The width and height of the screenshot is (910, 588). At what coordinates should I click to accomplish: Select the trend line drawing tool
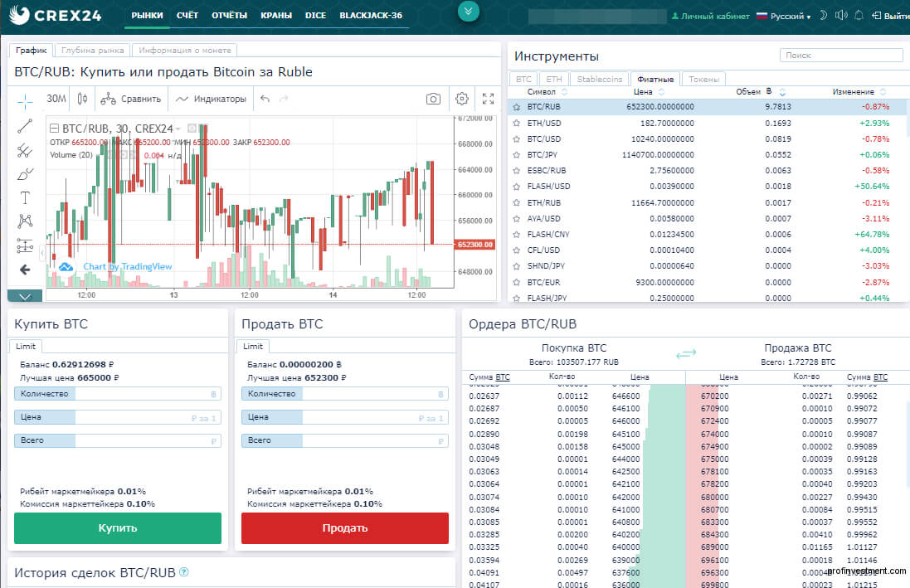(25, 126)
